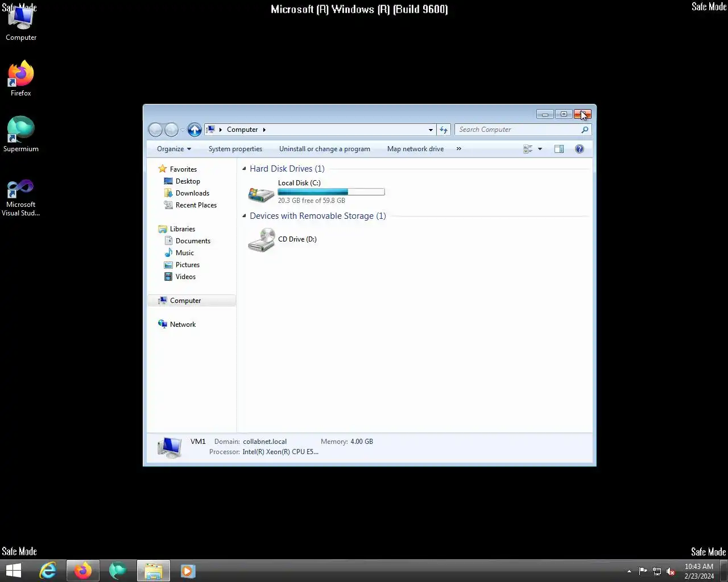The width and height of the screenshot is (728, 582).
Task: Click the Music note icon in sidebar
Action: point(168,253)
